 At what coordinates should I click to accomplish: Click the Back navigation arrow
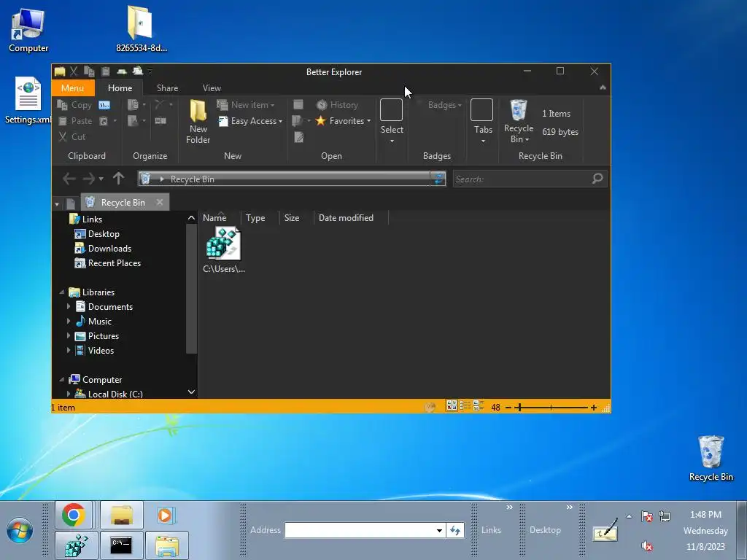coord(69,179)
